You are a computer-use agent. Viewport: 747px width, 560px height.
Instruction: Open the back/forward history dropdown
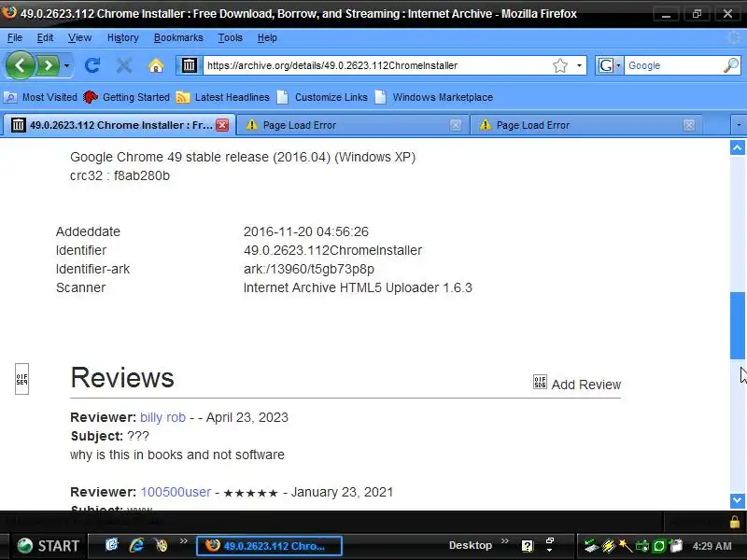click(x=66, y=65)
